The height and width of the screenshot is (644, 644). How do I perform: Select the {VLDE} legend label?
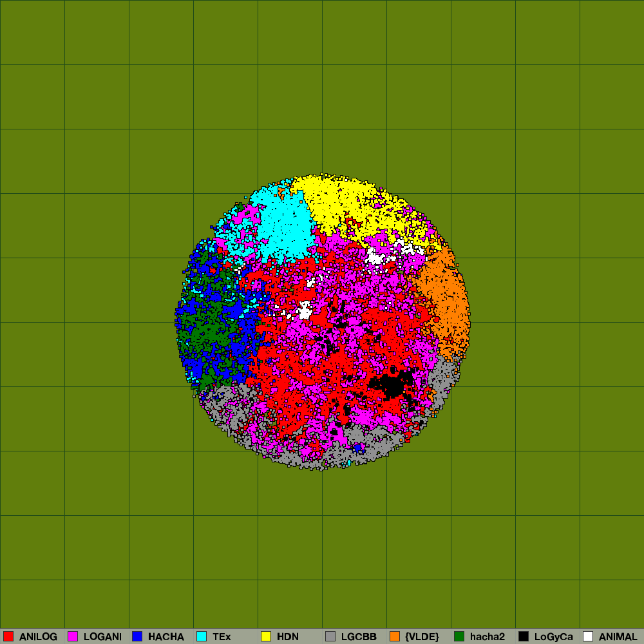(422, 637)
